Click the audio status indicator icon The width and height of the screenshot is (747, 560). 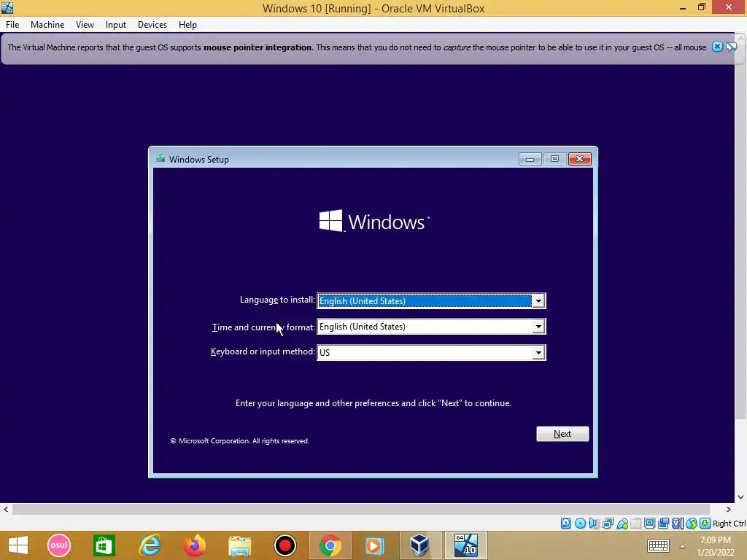tap(594, 524)
